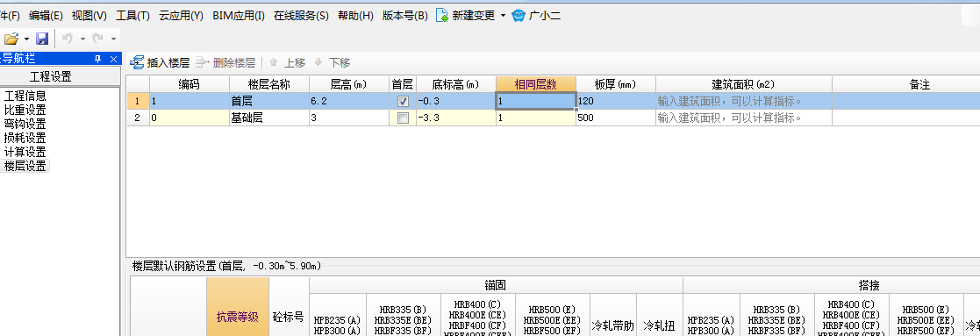
Task: Click the redo arrow icon
Action: click(x=98, y=39)
